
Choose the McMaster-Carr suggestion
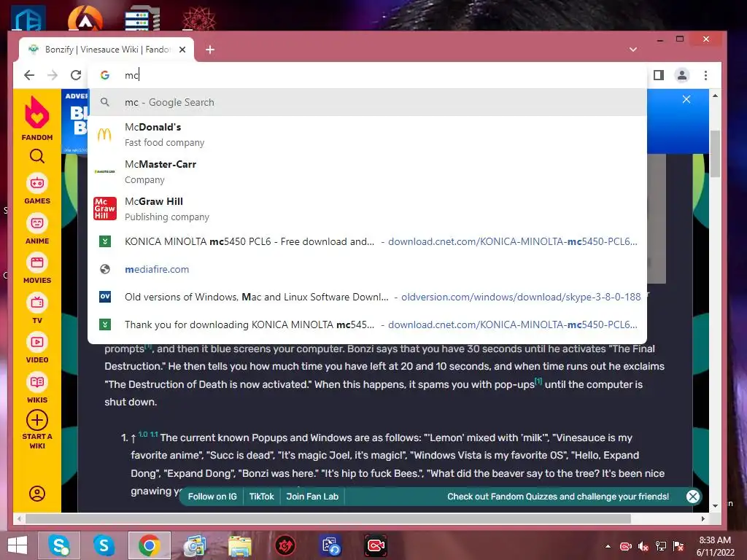click(x=367, y=172)
